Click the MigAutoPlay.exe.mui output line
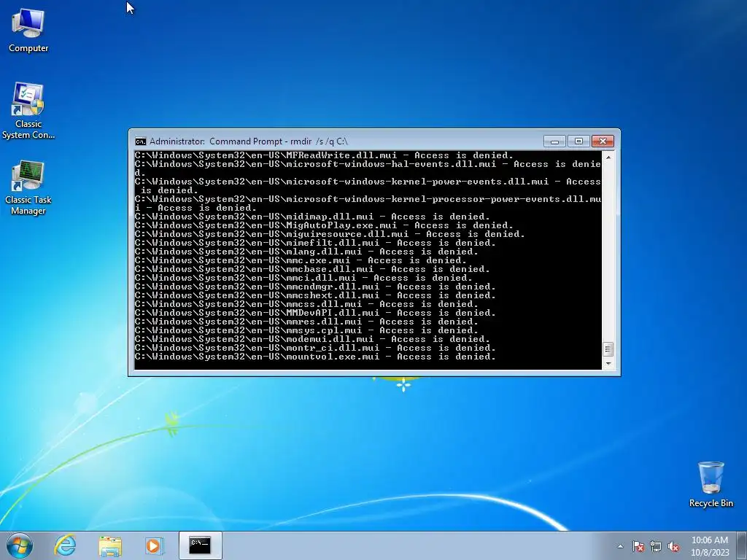The width and height of the screenshot is (747, 560). click(x=324, y=225)
